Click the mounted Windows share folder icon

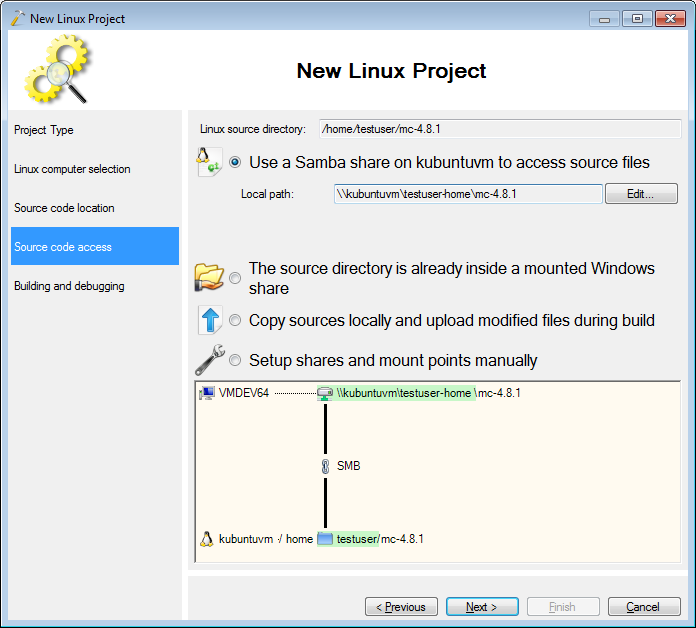coord(209,277)
